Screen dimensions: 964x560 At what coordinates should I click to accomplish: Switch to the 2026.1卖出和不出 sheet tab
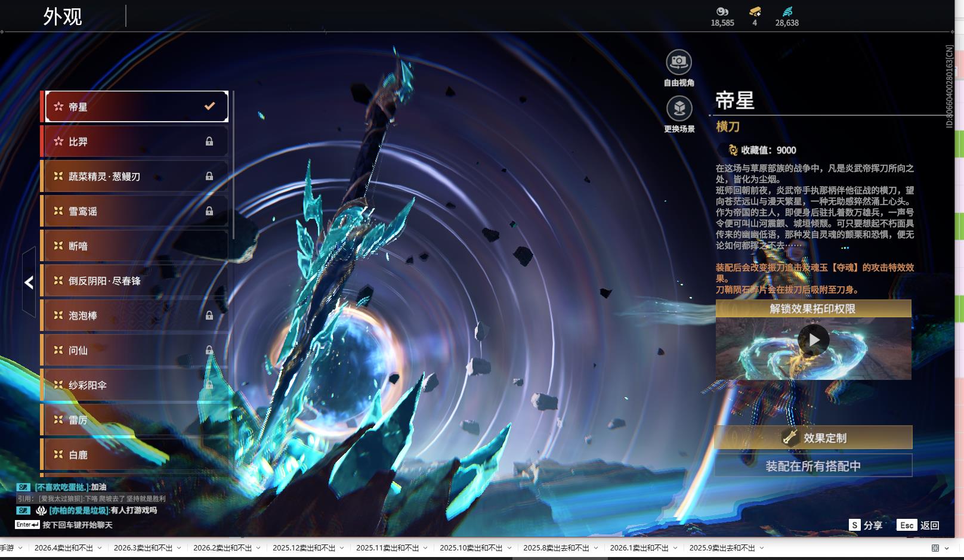639,548
